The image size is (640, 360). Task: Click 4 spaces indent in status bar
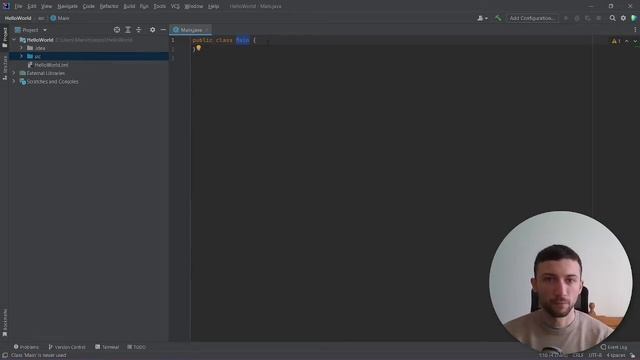tap(616, 356)
